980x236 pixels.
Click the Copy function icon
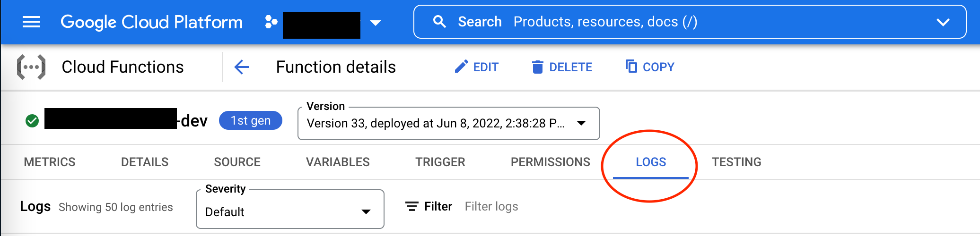pos(631,67)
